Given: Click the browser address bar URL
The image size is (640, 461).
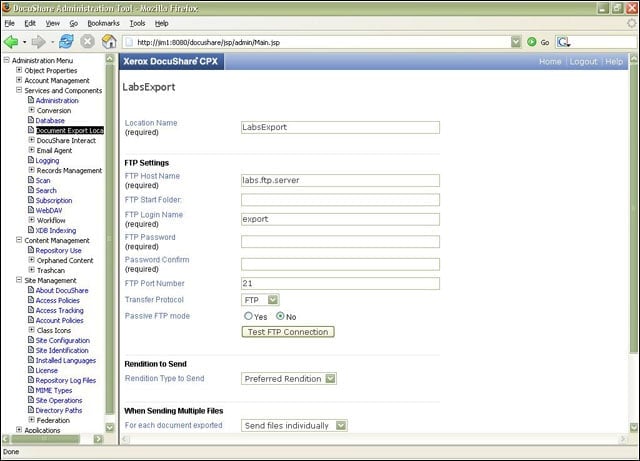Looking at the screenshot, I should pyautogui.click(x=209, y=42).
